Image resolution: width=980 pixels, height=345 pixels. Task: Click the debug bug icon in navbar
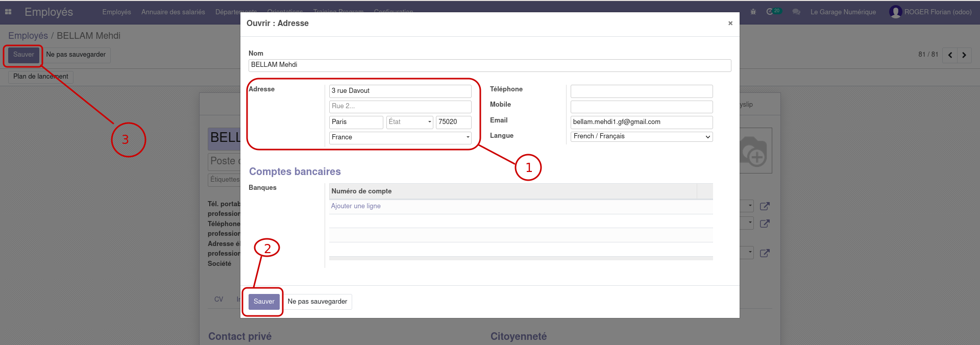[753, 12]
